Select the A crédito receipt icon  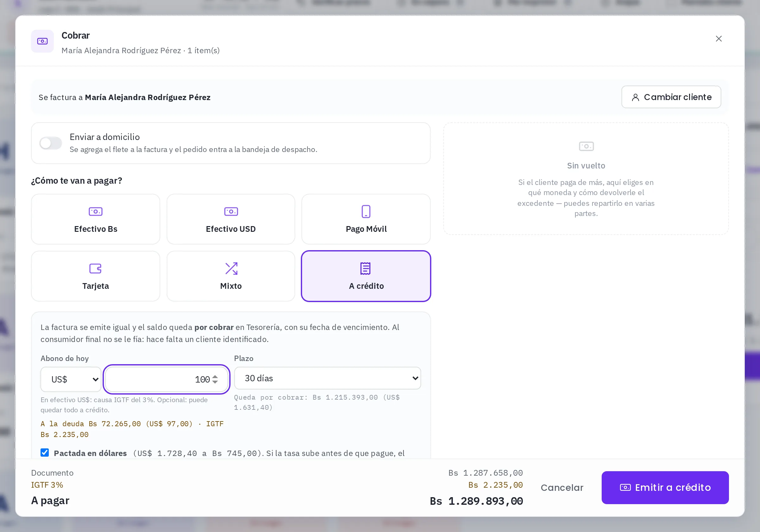365,269
